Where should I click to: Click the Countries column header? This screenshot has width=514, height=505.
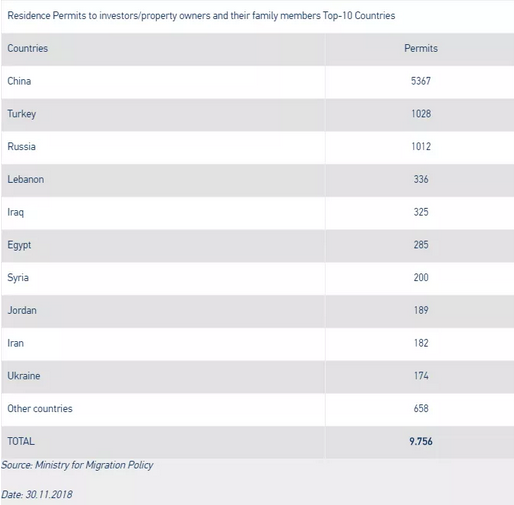pos(28,48)
